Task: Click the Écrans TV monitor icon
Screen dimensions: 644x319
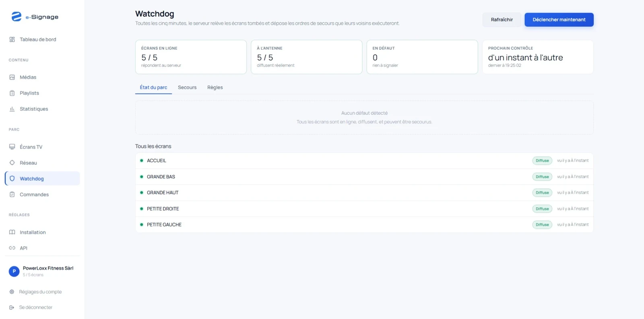Action: [x=12, y=147]
